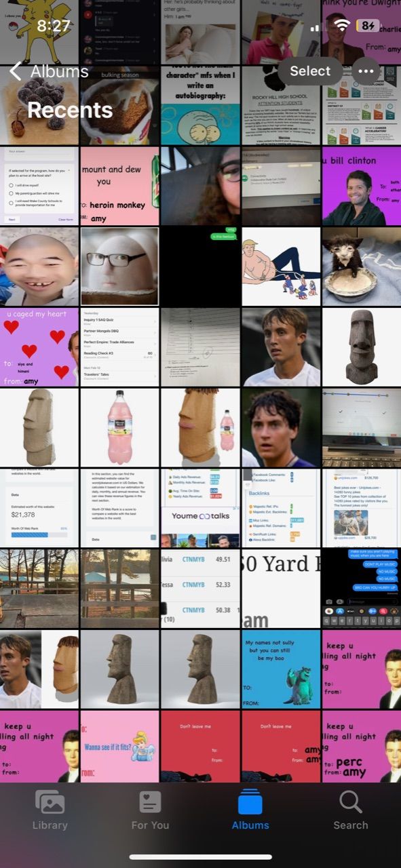
Task: Switch to the Library tab
Action: [50, 810]
